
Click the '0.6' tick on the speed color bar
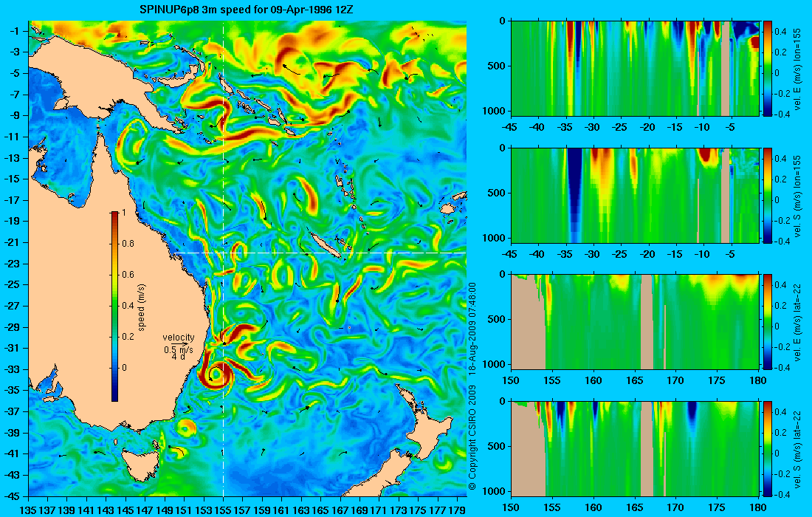click(128, 275)
